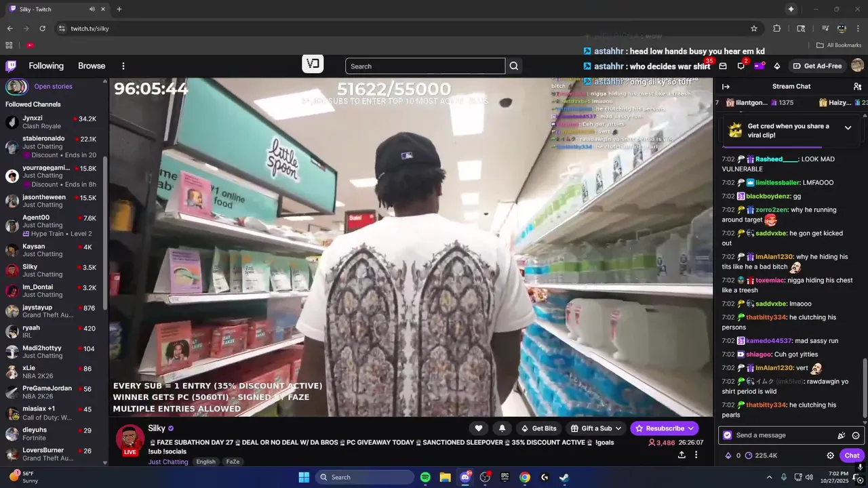Open the Resubscribe dropdown
Screen dimensions: 868x488
[665, 428]
